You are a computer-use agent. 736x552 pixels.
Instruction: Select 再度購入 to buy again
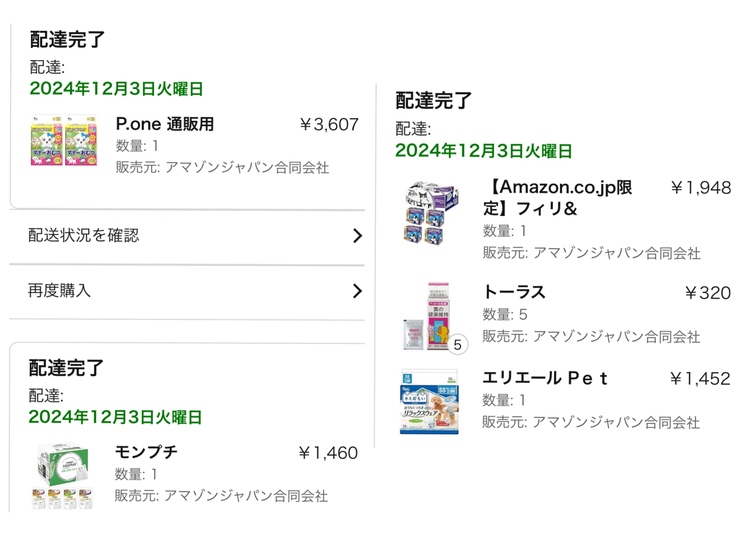click(x=59, y=291)
